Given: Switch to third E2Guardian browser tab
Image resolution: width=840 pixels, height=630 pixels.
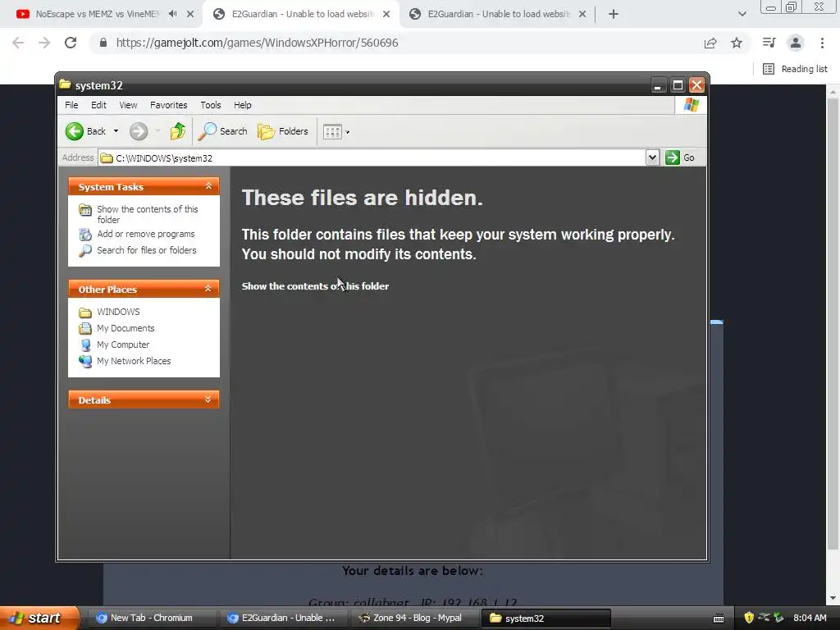Looking at the screenshot, I should coord(498,14).
